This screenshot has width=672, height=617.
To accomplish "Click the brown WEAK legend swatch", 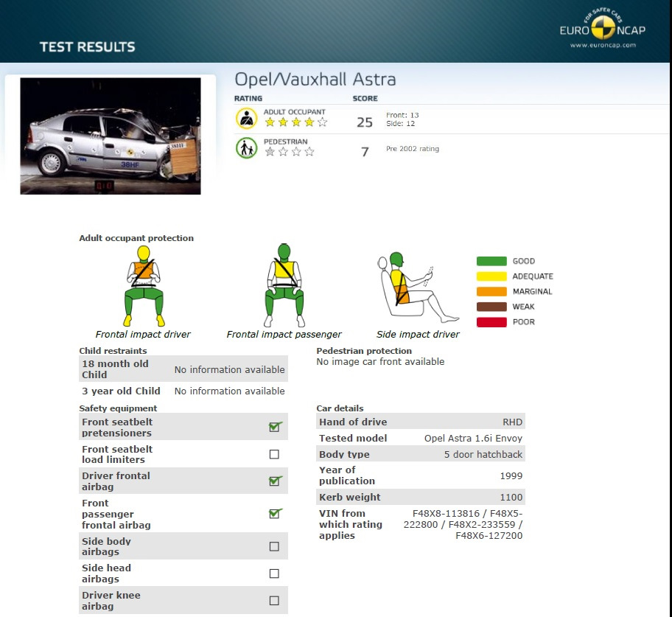I will click(491, 307).
